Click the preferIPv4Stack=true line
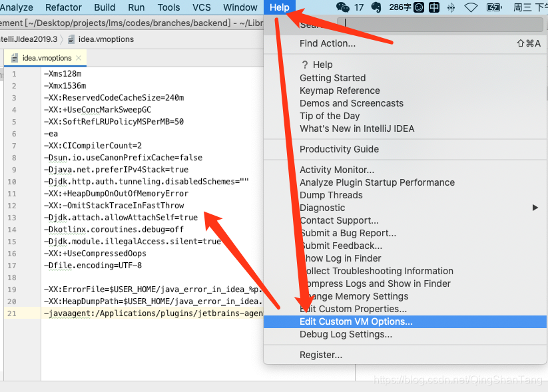 (116, 170)
